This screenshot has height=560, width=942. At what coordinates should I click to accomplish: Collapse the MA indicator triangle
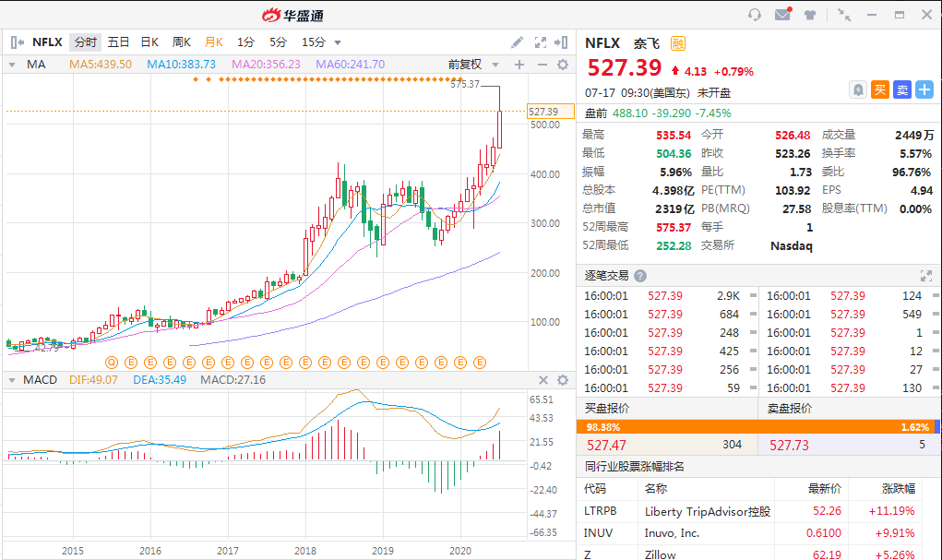pos(11,65)
